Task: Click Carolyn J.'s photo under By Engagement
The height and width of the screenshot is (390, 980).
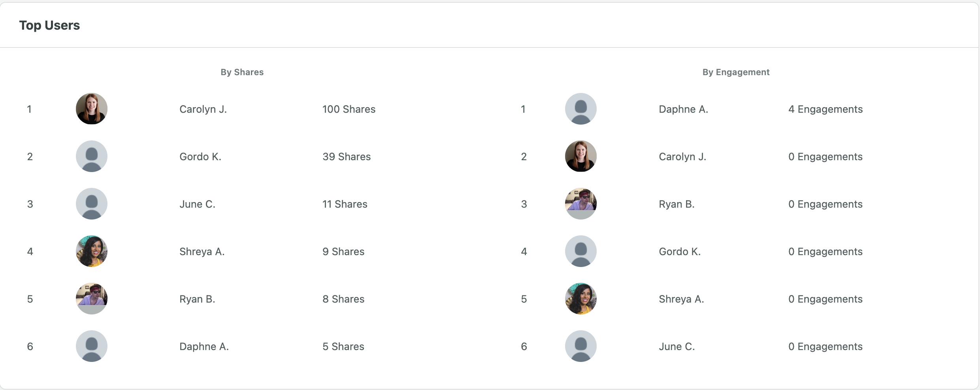Action: pyautogui.click(x=581, y=156)
